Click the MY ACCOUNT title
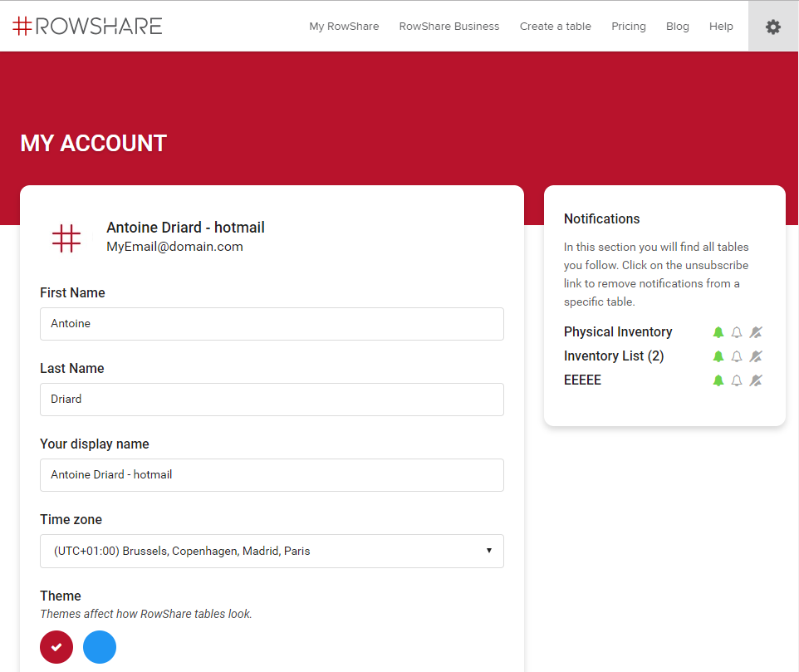 click(94, 143)
